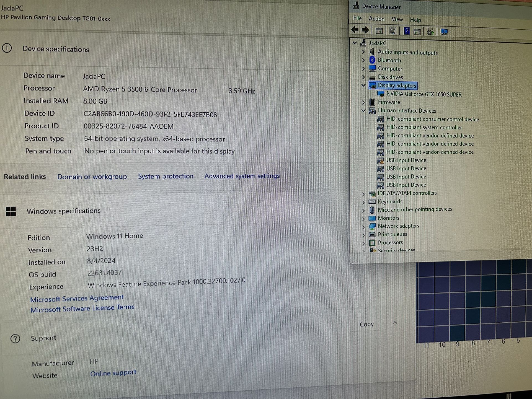Click Scan for hardware changes monitor icon

tap(444, 32)
